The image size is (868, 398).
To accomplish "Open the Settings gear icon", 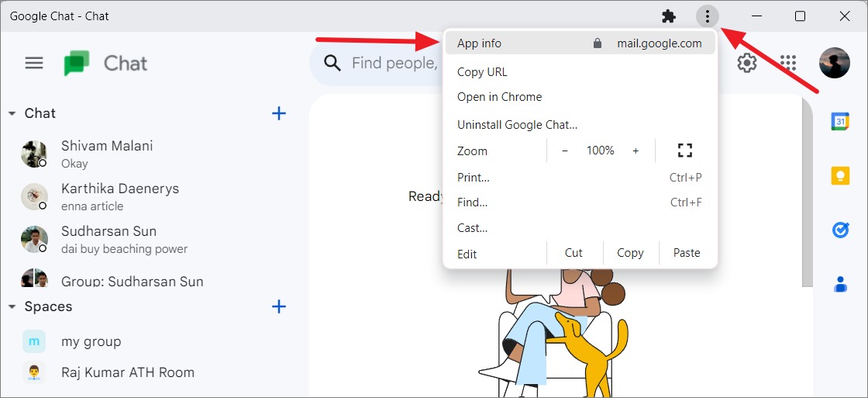I will tap(747, 63).
